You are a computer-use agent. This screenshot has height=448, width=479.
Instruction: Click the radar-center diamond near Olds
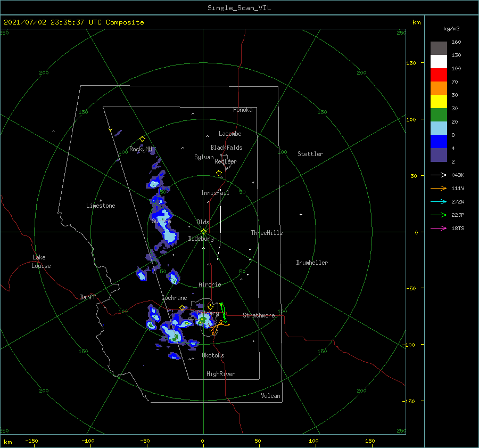[203, 232]
